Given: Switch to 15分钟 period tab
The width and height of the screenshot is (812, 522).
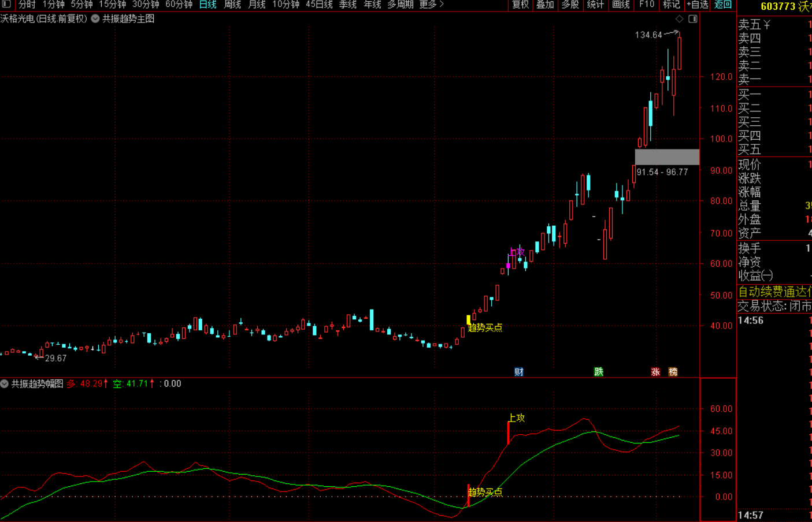Looking at the screenshot, I should (112, 5).
